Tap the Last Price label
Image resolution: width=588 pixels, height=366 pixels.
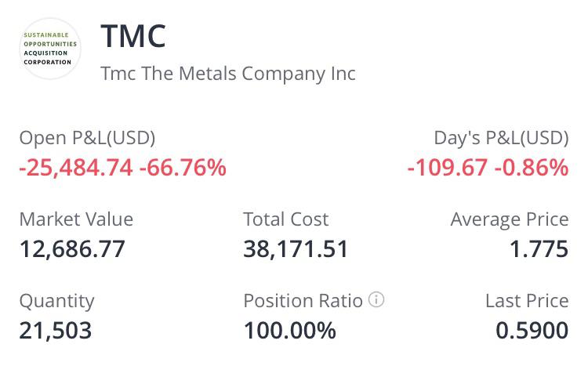pyautogui.click(x=527, y=301)
